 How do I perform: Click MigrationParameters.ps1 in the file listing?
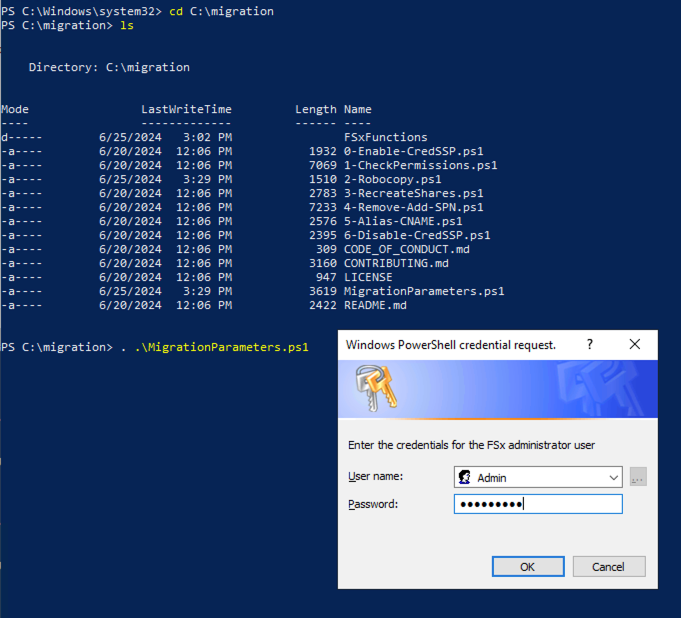coord(424,291)
